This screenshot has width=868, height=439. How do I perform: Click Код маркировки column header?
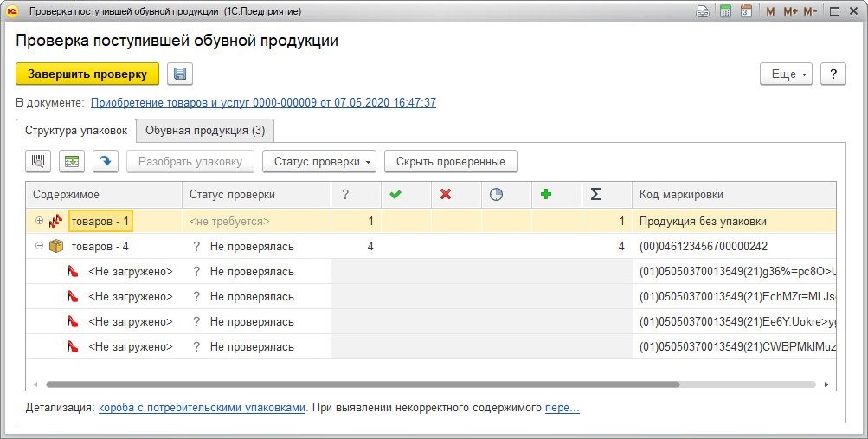click(x=734, y=194)
